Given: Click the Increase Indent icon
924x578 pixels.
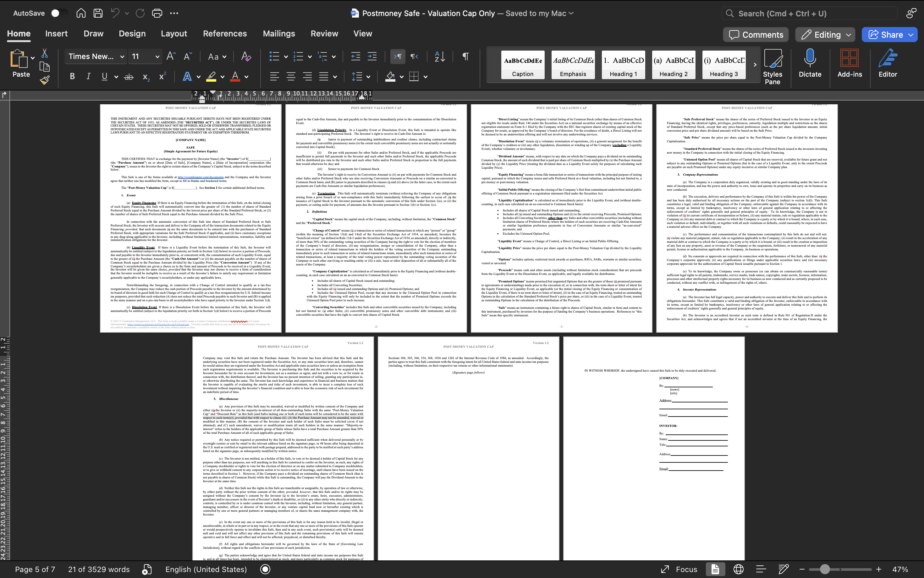Looking at the screenshot, I should (x=372, y=57).
